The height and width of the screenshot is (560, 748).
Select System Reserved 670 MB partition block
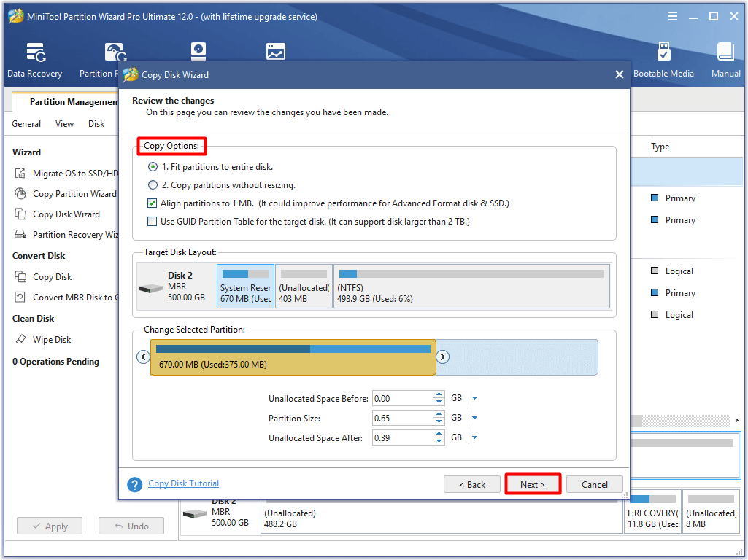tap(245, 287)
